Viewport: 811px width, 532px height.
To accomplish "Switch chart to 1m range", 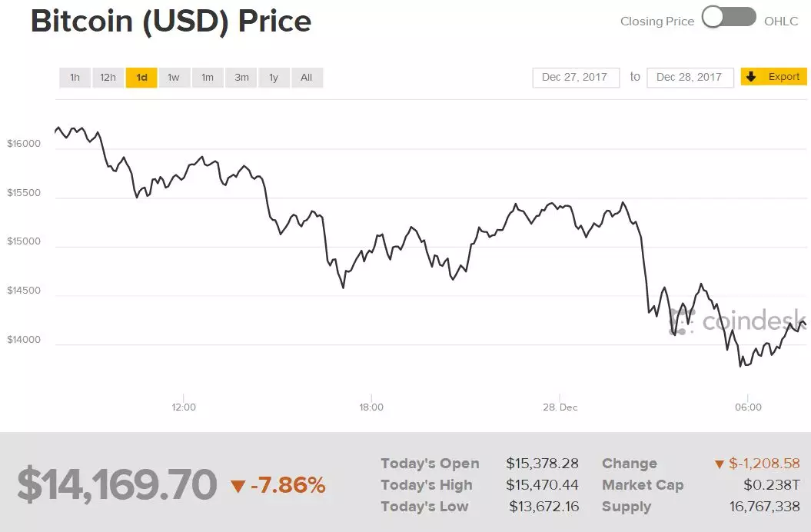I will [x=208, y=78].
